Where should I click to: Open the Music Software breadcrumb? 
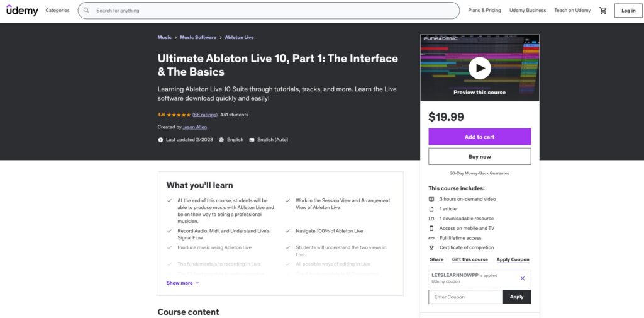198,38
